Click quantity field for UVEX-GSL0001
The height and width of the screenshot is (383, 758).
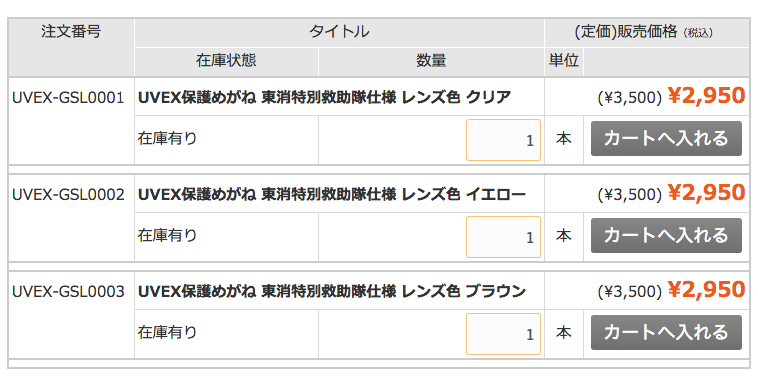(x=503, y=140)
